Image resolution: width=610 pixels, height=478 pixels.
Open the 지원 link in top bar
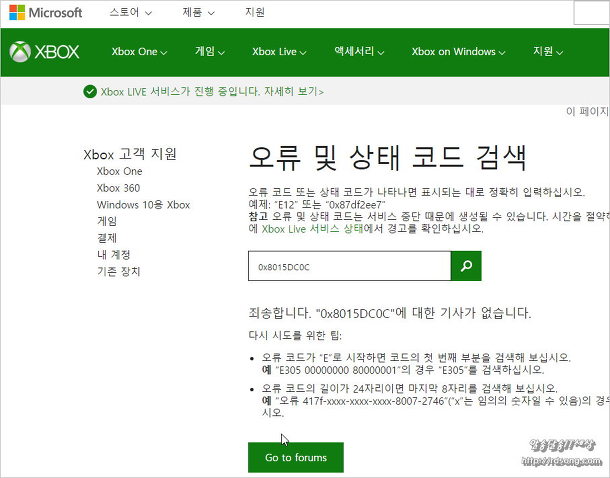[255, 13]
